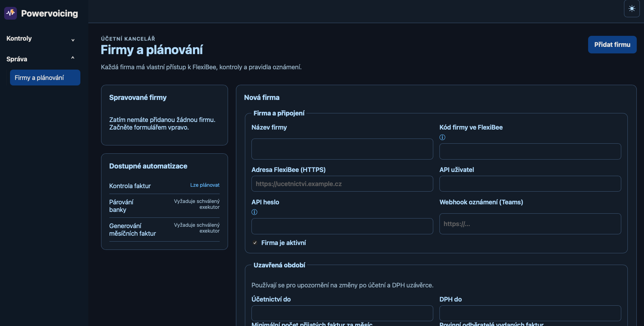
Task: Select the Párování banky automation row
Action: click(x=164, y=206)
